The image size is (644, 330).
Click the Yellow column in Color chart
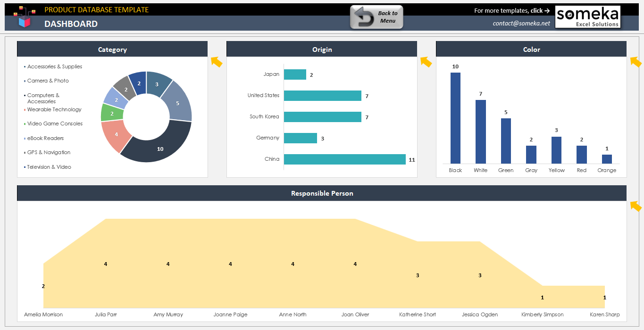(556, 150)
